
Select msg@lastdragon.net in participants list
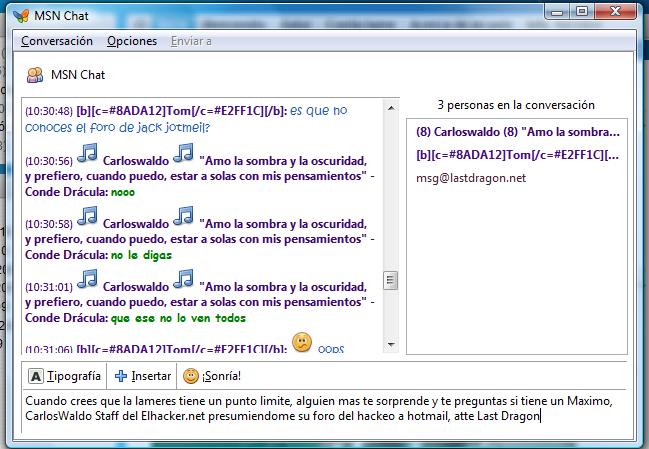coord(470,178)
